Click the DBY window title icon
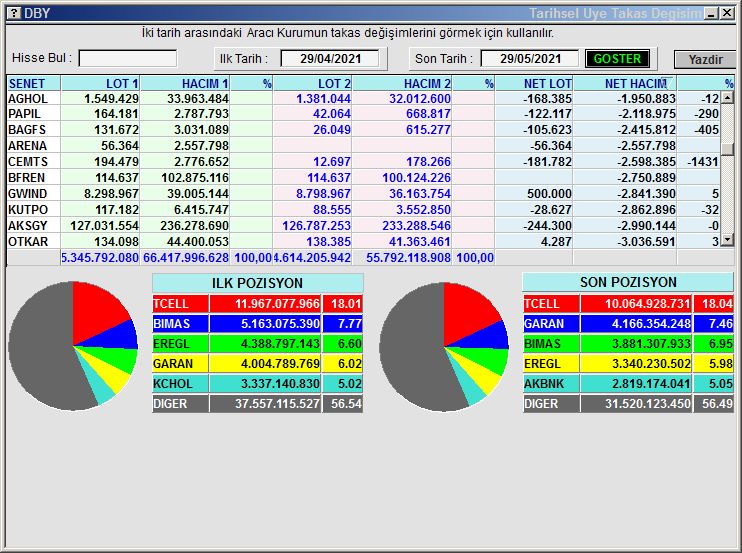742x553 pixels. point(12,13)
